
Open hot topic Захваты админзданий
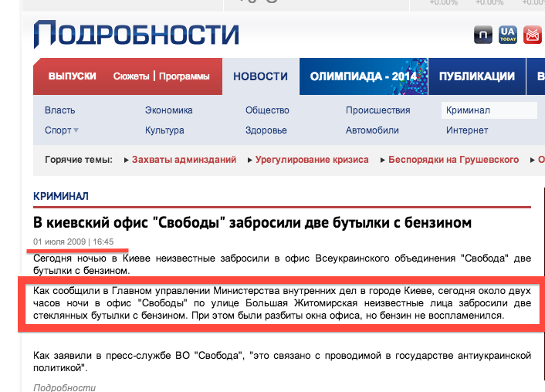click(x=184, y=160)
